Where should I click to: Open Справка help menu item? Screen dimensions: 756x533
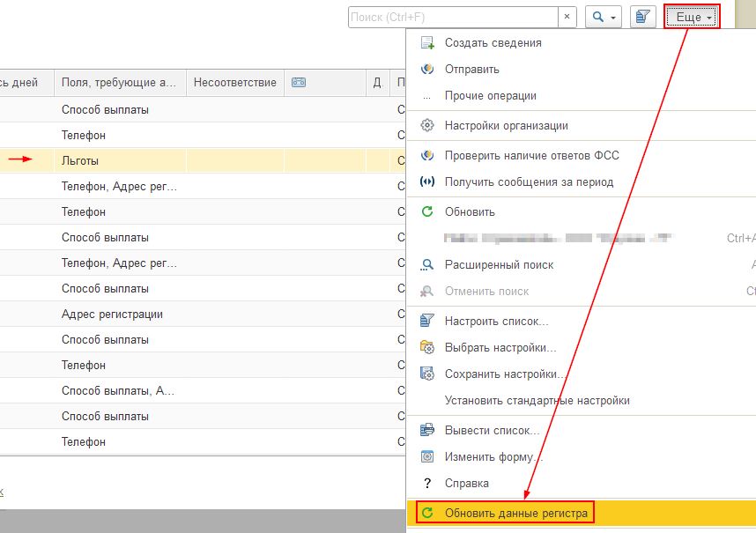click(581, 484)
